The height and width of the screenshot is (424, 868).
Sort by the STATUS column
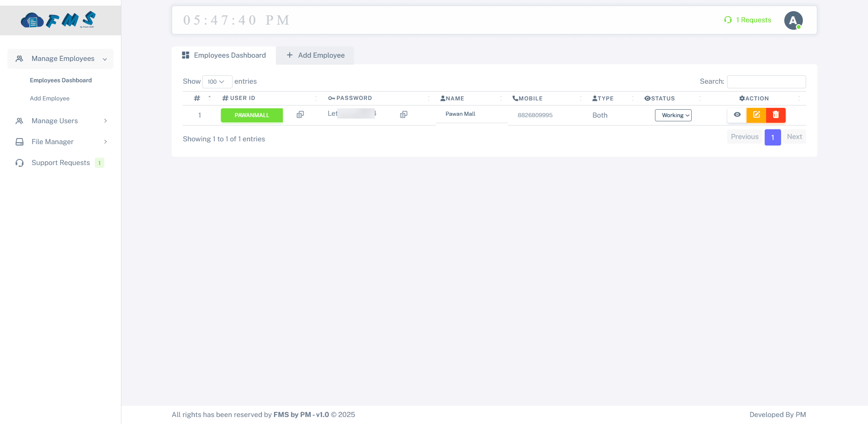(x=673, y=98)
